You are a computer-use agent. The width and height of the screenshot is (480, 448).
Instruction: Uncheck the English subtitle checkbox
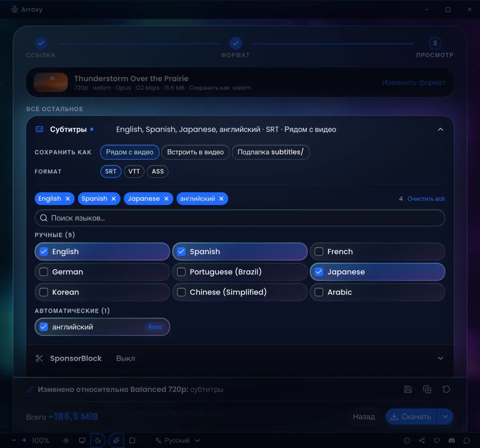(44, 251)
